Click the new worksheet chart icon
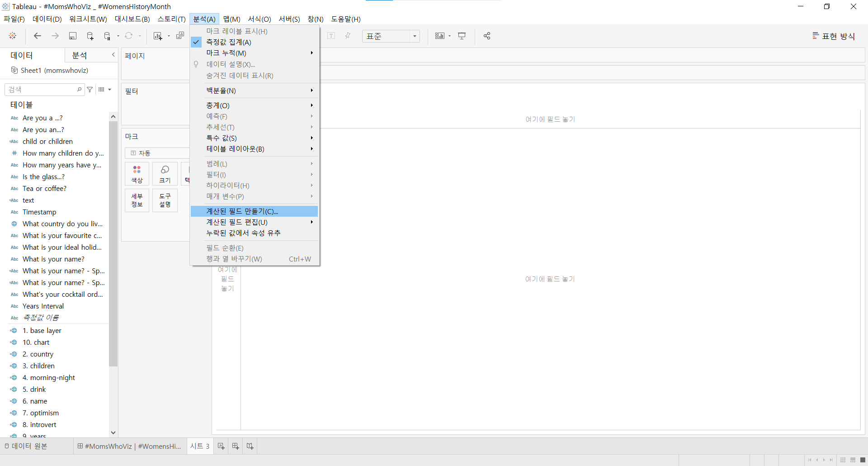Image resolution: width=868 pixels, height=466 pixels. pyautogui.click(x=158, y=36)
